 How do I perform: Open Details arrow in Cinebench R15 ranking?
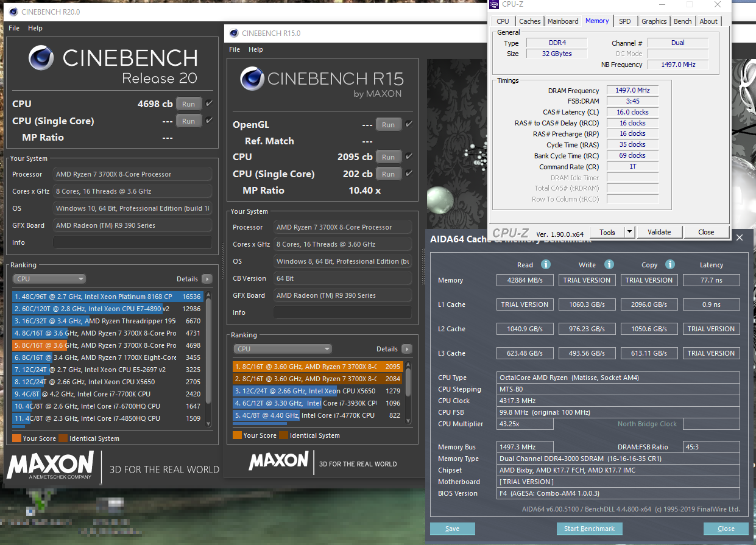pyautogui.click(x=406, y=349)
